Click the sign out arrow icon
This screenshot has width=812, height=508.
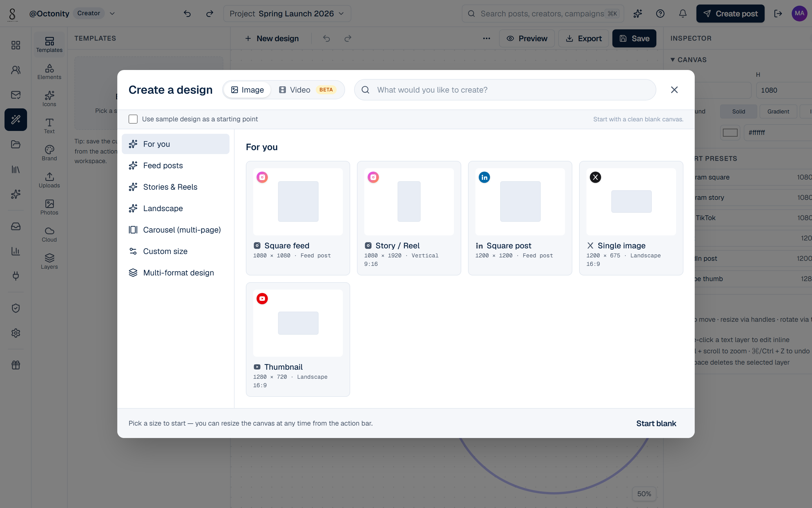click(x=778, y=14)
